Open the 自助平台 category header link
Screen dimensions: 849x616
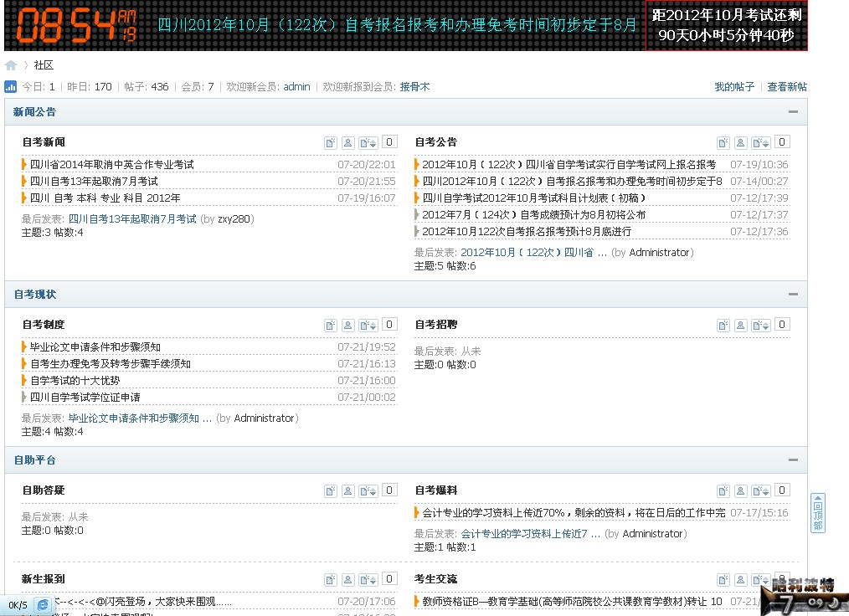[x=34, y=460]
